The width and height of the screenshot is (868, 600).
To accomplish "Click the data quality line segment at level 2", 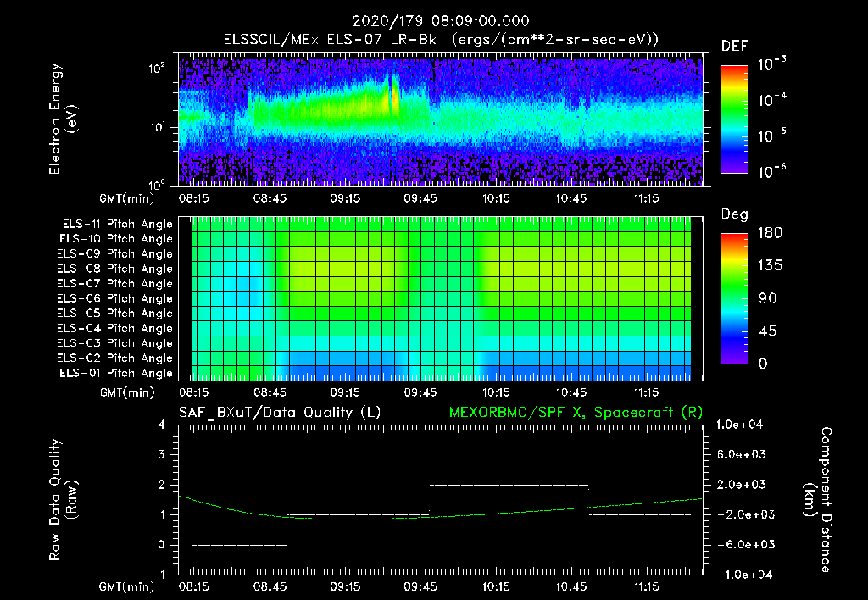I will [509, 486].
